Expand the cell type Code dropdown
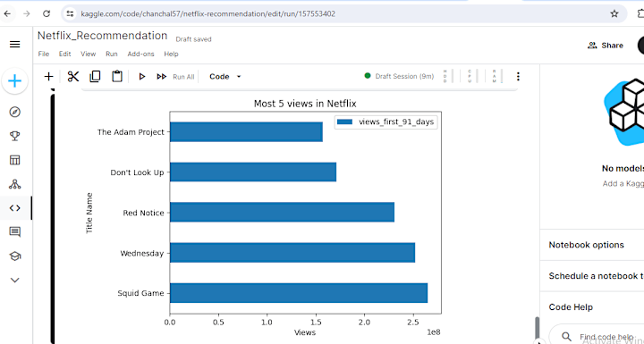This screenshot has width=644, height=344. (225, 77)
